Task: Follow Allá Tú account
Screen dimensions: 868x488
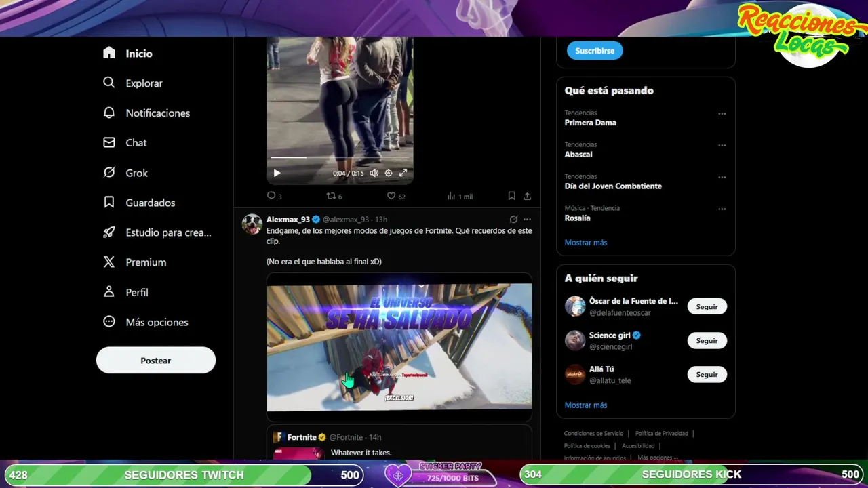Action: pyautogui.click(x=707, y=374)
